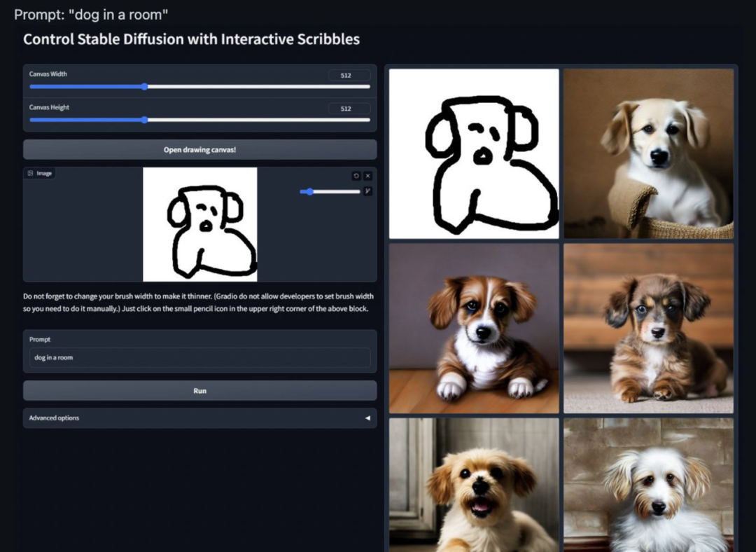
Task: Click the 'Control Stable Diffusion with Interactive Scribbles' heading
Action: pyautogui.click(x=191, y=39)
